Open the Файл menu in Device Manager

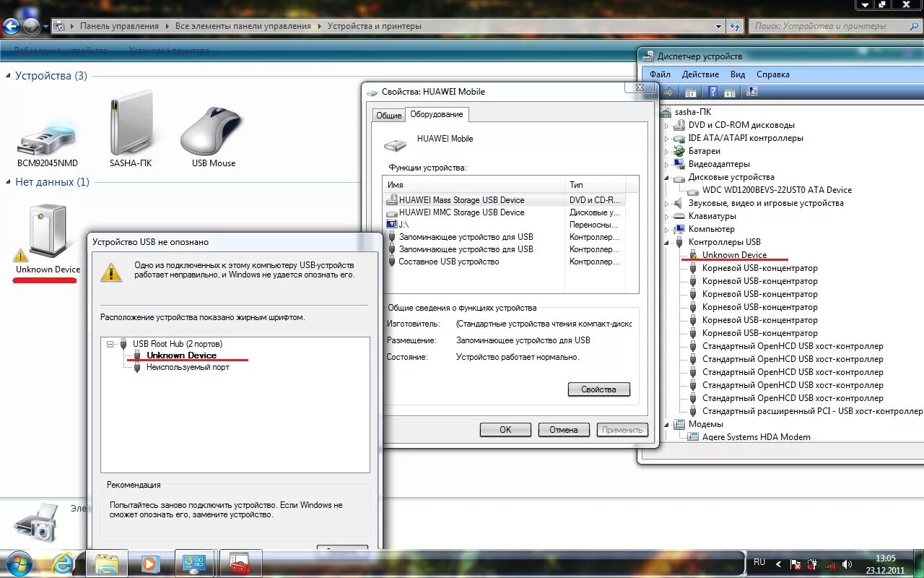point(660,74)
